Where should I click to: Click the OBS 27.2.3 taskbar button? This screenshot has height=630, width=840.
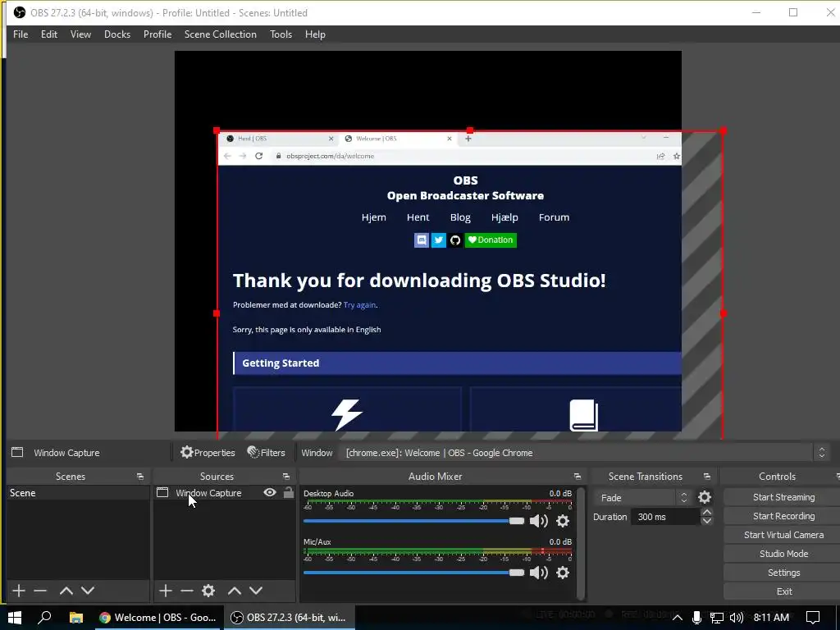[290, 618]
